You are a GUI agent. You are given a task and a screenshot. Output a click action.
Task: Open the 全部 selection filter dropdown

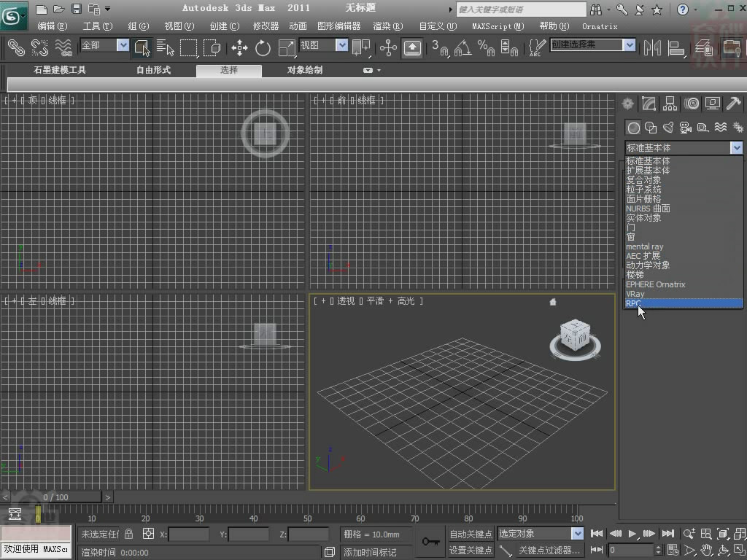point(123,45)
